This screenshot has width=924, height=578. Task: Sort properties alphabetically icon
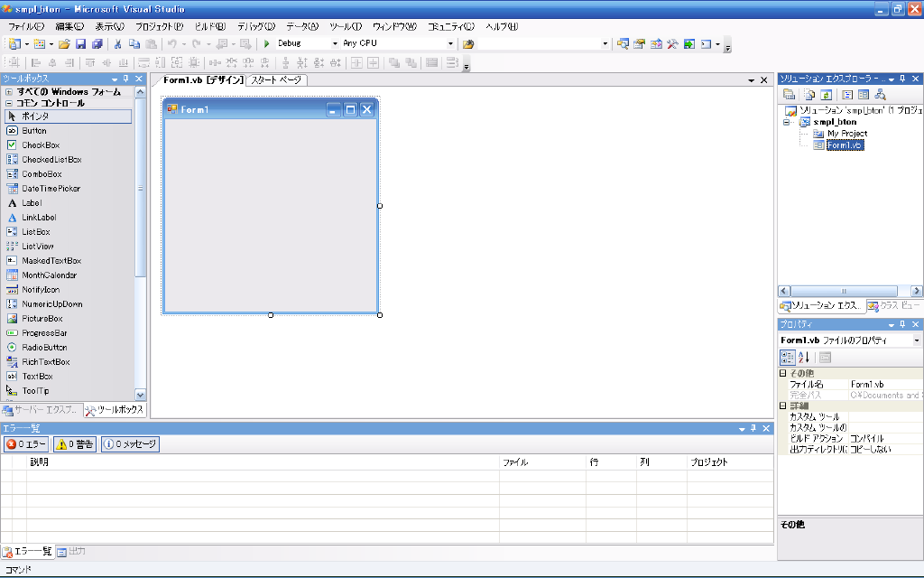click(804, 358)
